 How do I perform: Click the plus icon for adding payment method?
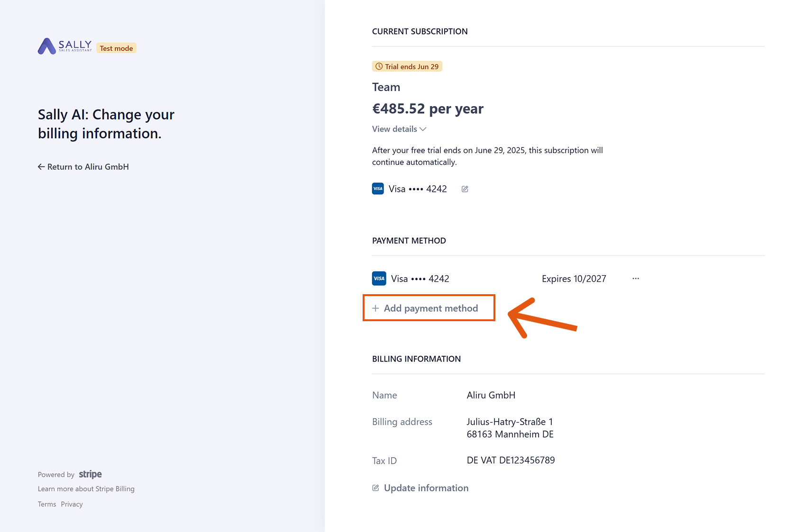click(x=375, y=308)
